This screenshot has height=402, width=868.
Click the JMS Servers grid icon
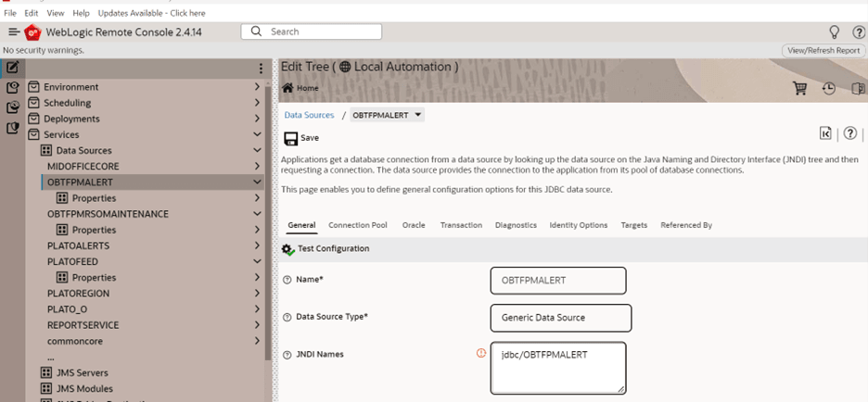point(46,372)
